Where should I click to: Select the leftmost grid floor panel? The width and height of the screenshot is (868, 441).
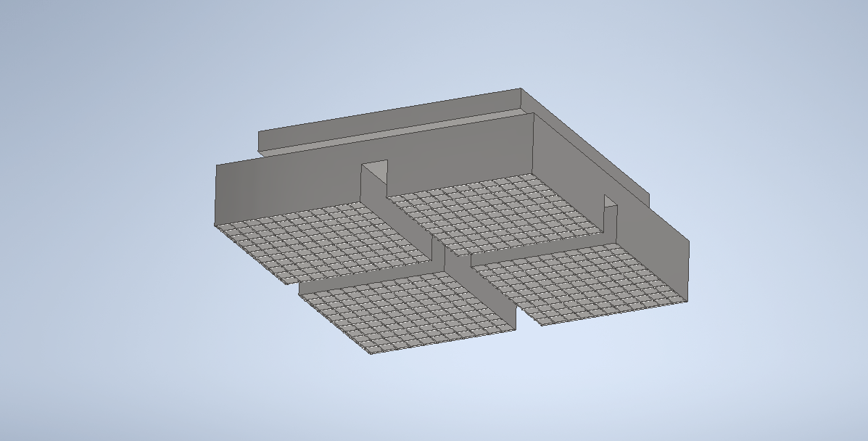pos(323,243)
